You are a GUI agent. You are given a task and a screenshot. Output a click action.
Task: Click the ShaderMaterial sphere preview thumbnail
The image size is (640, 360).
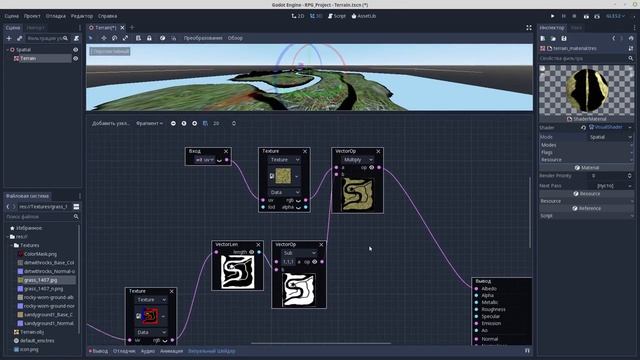[587, 90]
